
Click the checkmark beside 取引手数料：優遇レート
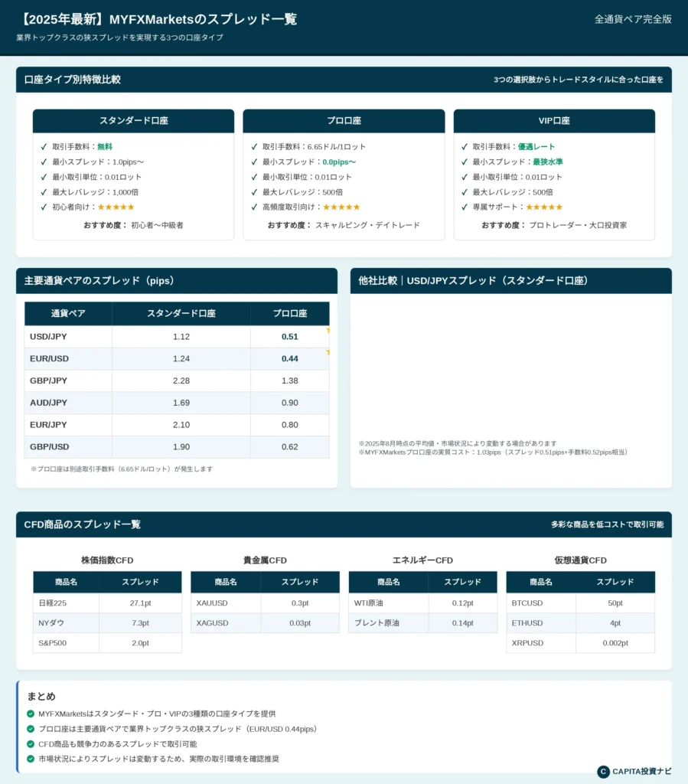[465, 146]
